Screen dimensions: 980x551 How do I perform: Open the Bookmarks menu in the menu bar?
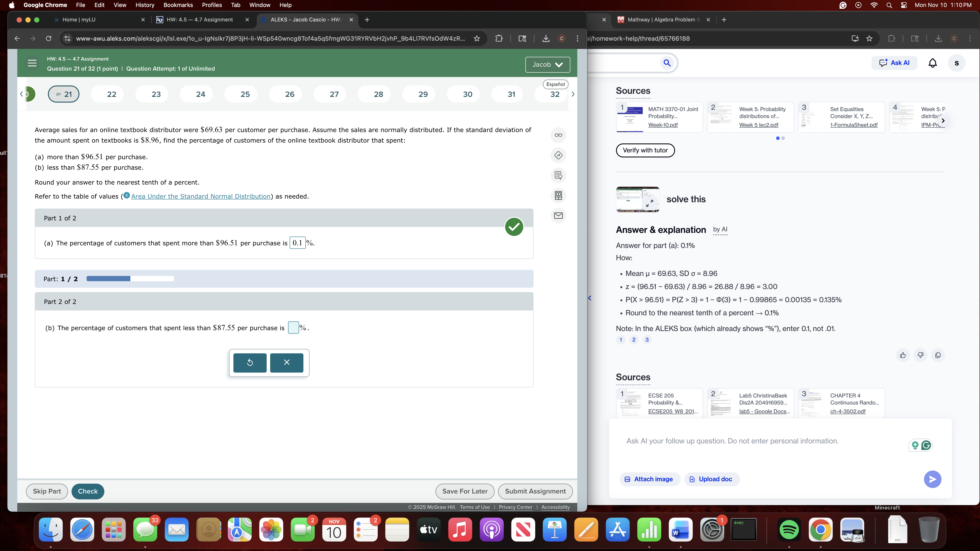pos(178,5)
